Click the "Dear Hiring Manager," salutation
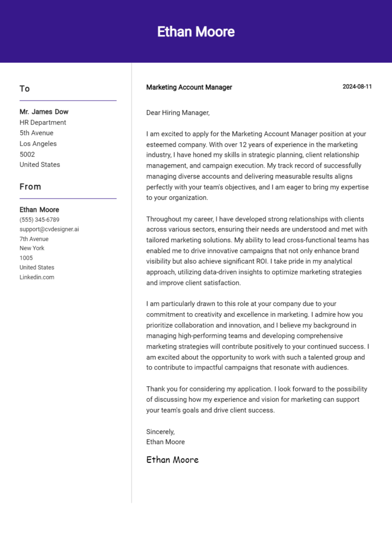The image size is (392, 550). click(178, 113)
